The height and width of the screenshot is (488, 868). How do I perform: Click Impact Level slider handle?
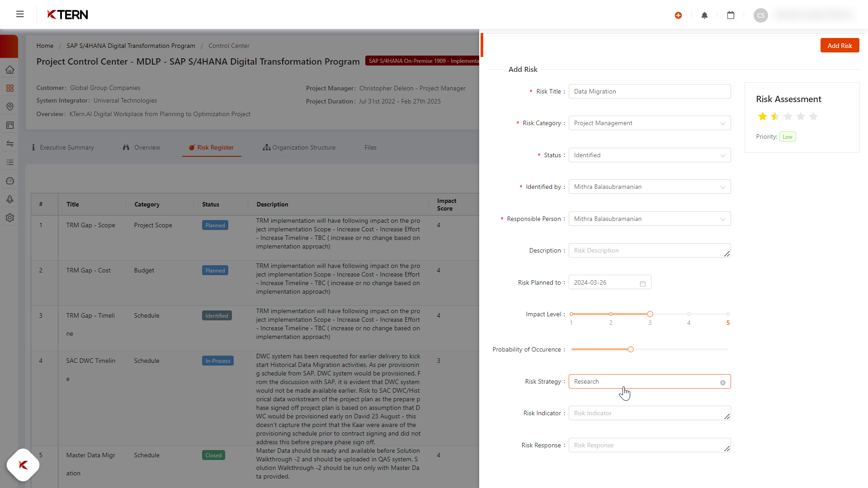(x=650, y=314)
